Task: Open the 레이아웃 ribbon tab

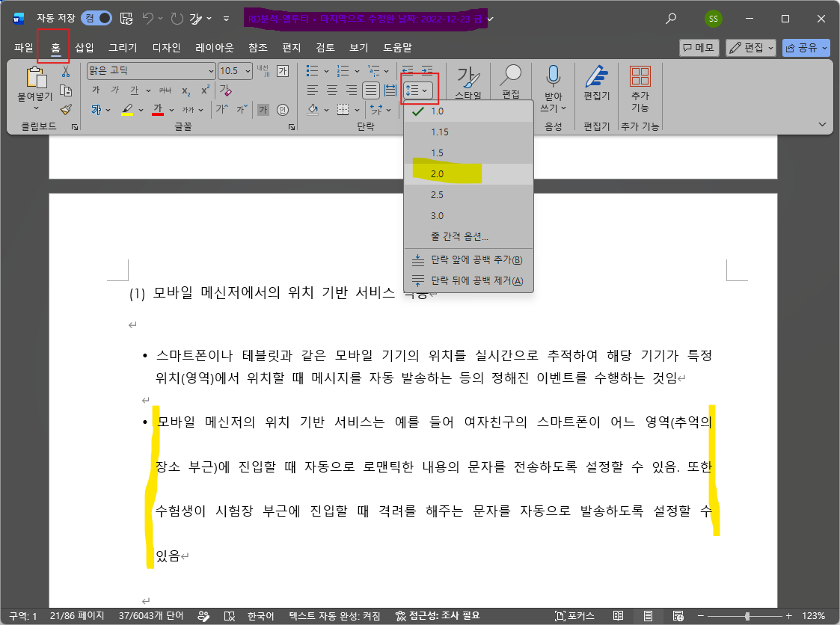Action: click(214, 48)
